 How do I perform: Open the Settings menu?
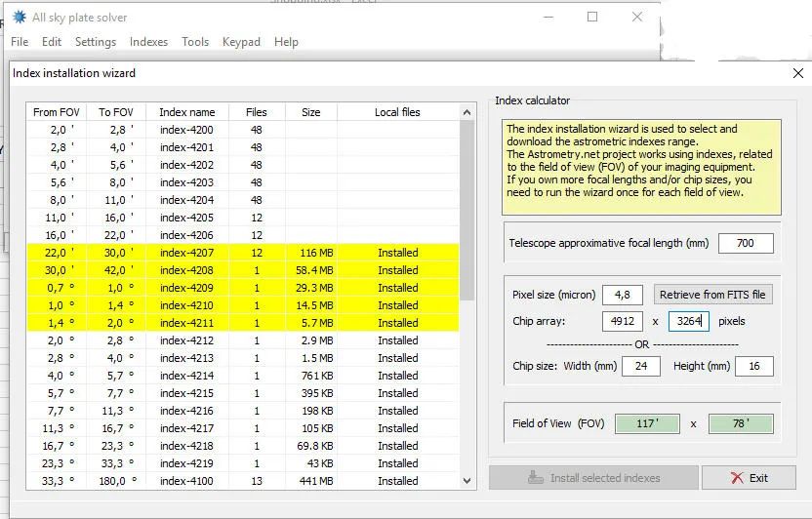(96, 42)
